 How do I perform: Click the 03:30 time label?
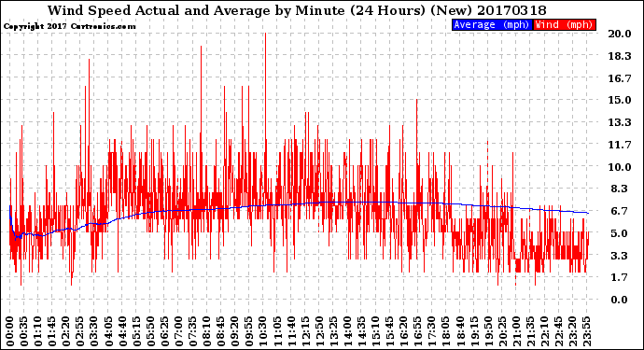tap(94, 331)
